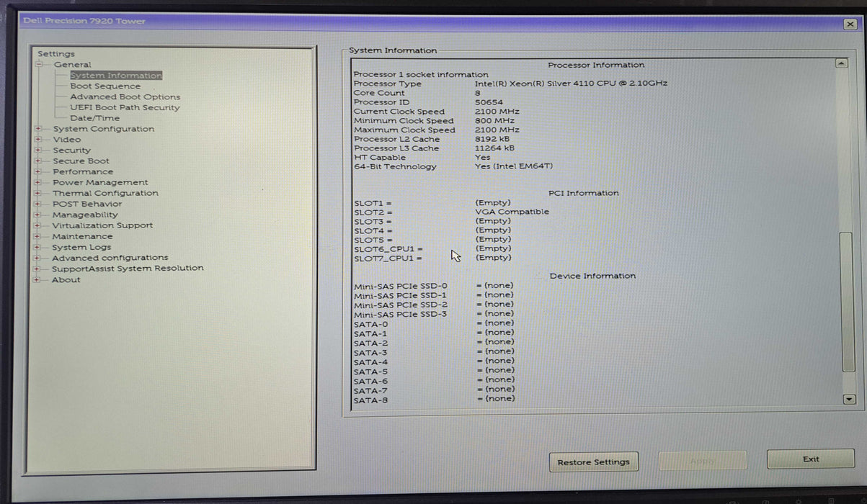Select System Logs category label

(81, 248)
